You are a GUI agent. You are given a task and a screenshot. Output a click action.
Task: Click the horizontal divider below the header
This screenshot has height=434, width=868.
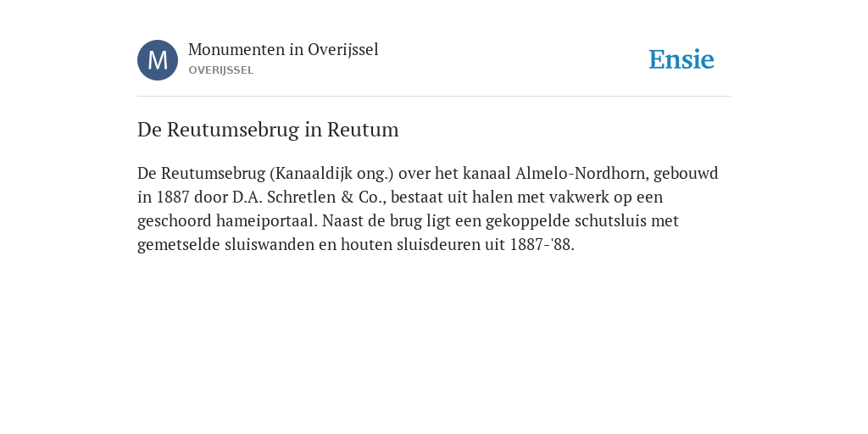pos(434,97)
